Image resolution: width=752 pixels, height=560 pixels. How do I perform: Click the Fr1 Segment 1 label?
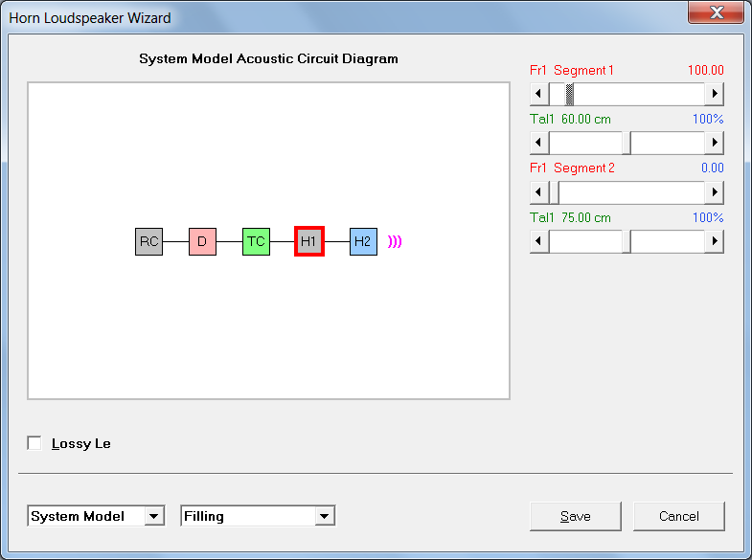pyautogui.click(x=572, y=71)
